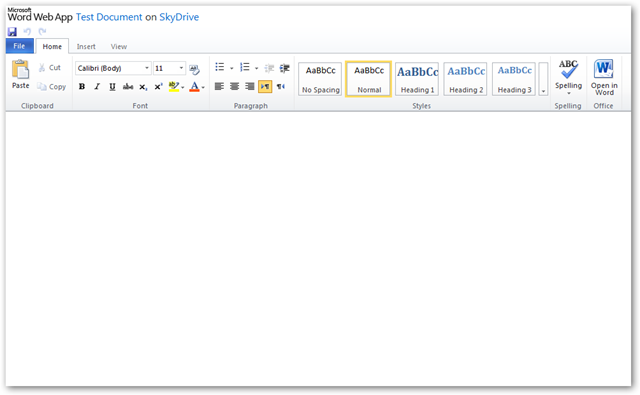Apply the No Spacing style
The width and height of the screenshot is (640, 395).
tap(320, 79)
